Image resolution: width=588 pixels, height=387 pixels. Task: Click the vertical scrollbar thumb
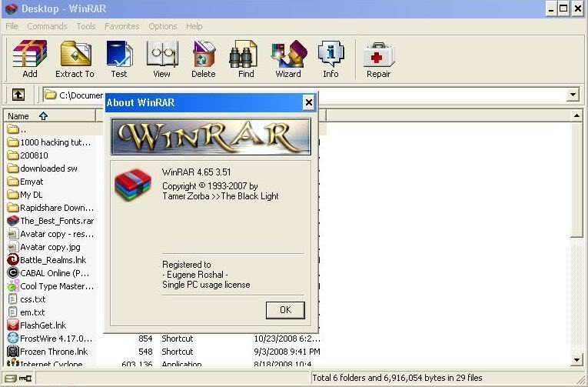576,179
